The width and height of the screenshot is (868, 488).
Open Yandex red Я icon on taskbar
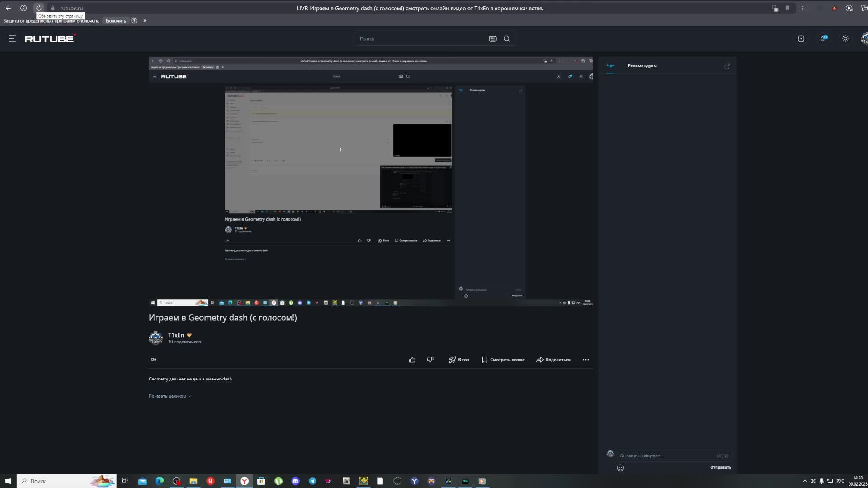coord(210,481)
